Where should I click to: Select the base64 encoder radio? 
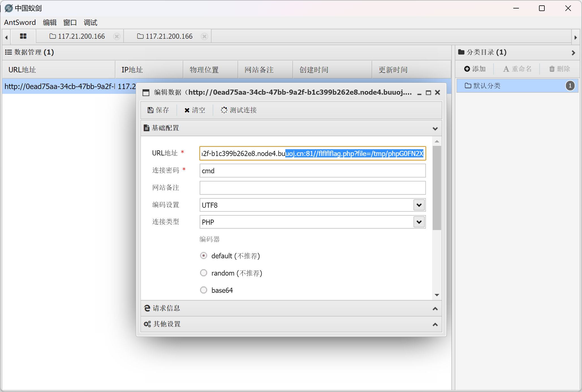pyautogui.click(x=204, y=290)
